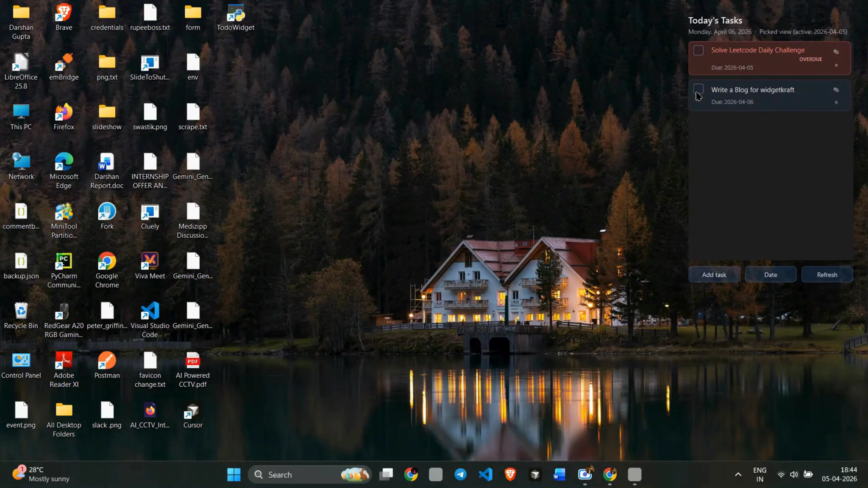Select the Postman shortcut

pos(107,366)
